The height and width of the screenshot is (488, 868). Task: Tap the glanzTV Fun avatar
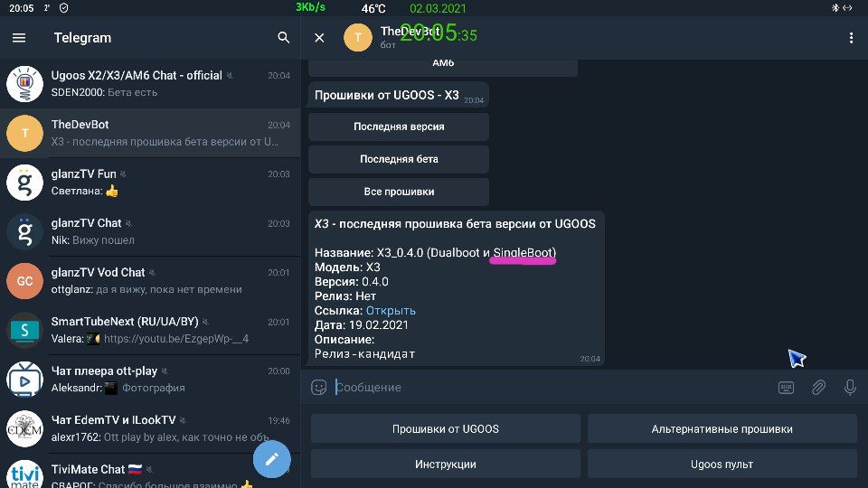click(x=24, y=182)
